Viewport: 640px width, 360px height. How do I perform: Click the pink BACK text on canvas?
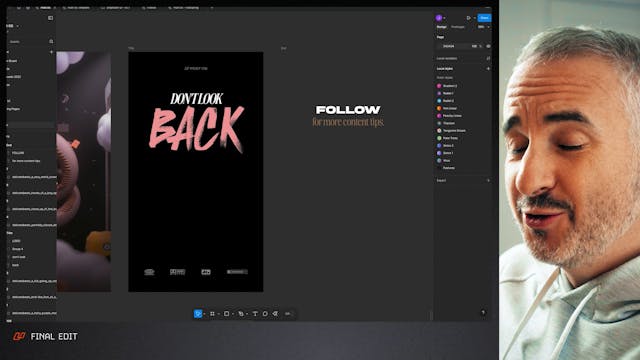click(x=197, y=129)
